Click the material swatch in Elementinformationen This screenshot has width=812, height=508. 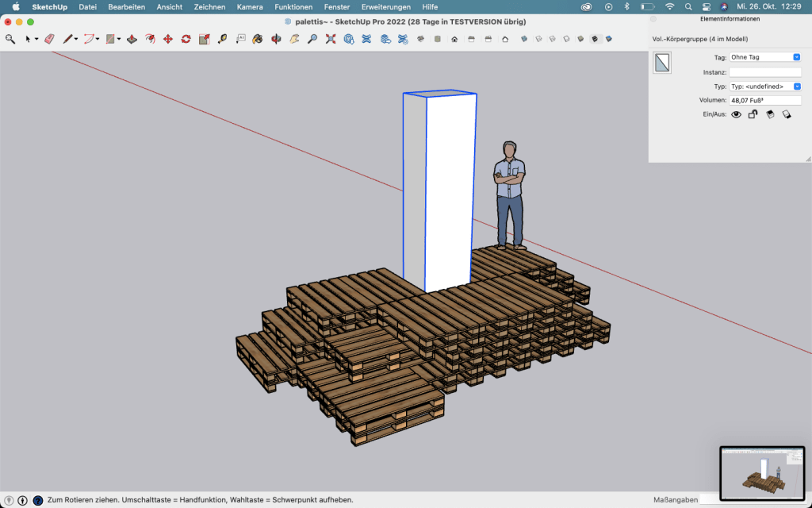[x=662, y=63]
